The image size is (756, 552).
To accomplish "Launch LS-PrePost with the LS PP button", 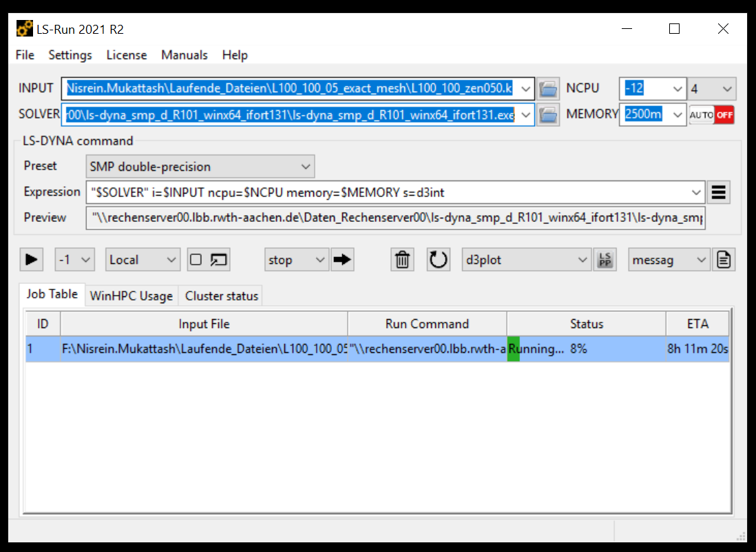I will click(605, 260).
